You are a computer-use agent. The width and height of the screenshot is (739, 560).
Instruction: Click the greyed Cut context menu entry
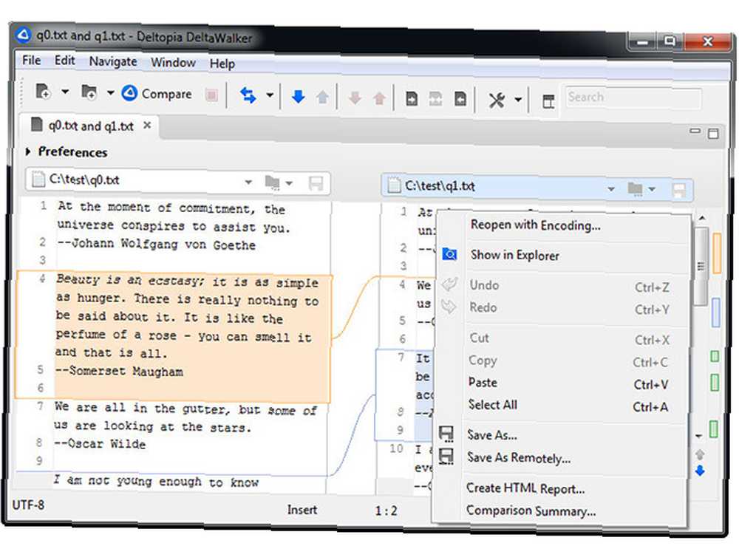tap(562, 338)
